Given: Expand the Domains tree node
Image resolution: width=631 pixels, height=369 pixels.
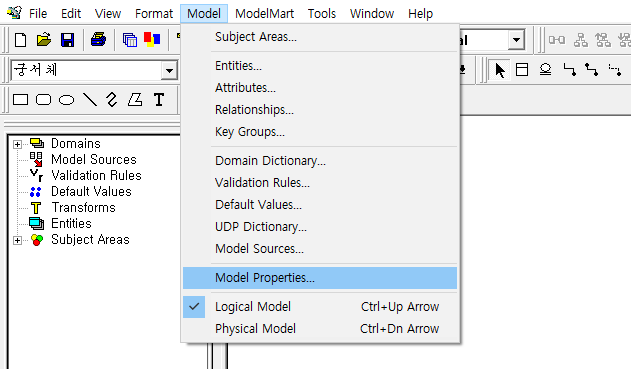Looking at the screenshot, I should [x=17, y=144].
